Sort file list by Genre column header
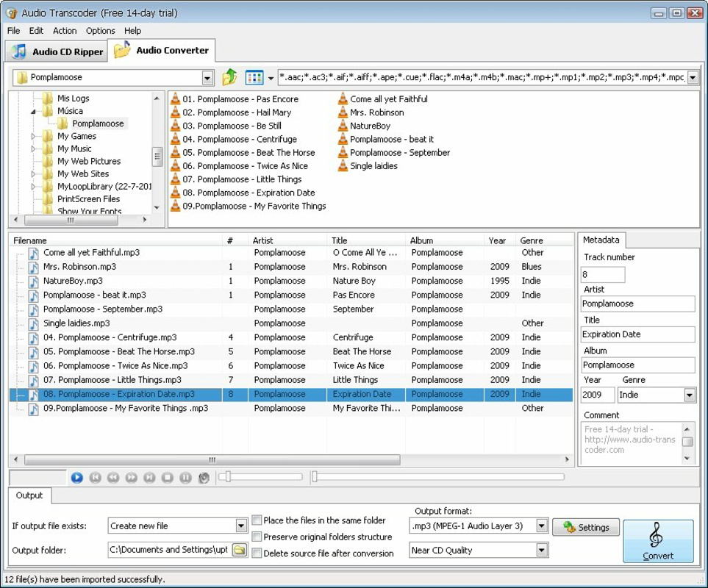The height and width of the screenshot is (588, 708). 543,240
